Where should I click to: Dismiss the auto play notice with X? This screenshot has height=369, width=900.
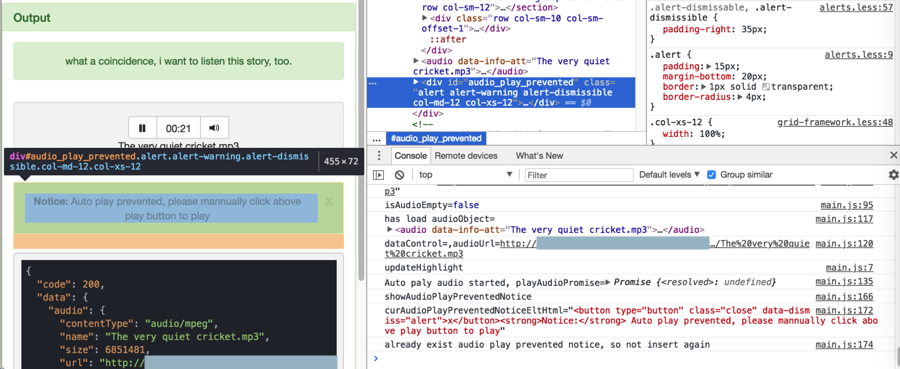pos(329,201)
